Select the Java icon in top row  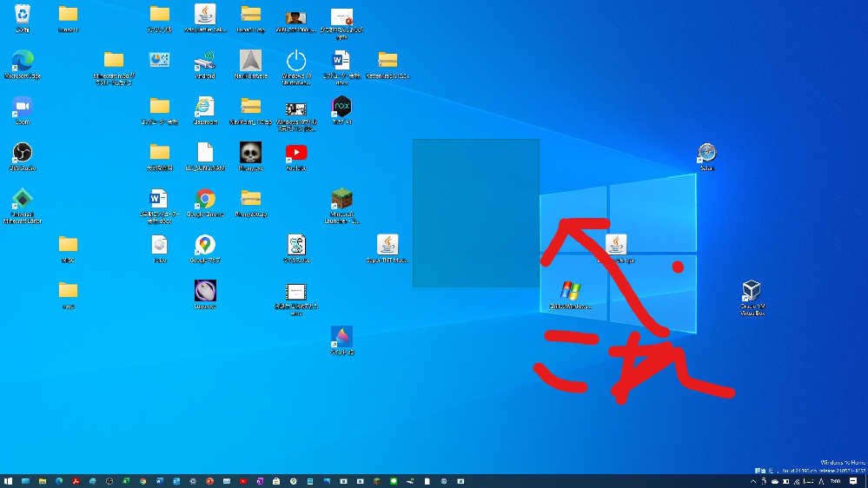pos(205,17)
